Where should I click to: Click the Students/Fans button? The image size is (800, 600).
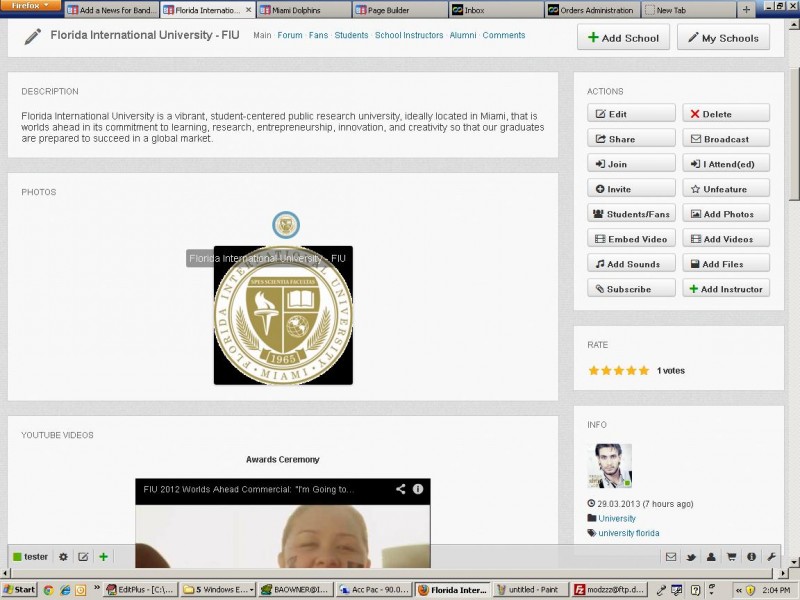coord(631,214)
